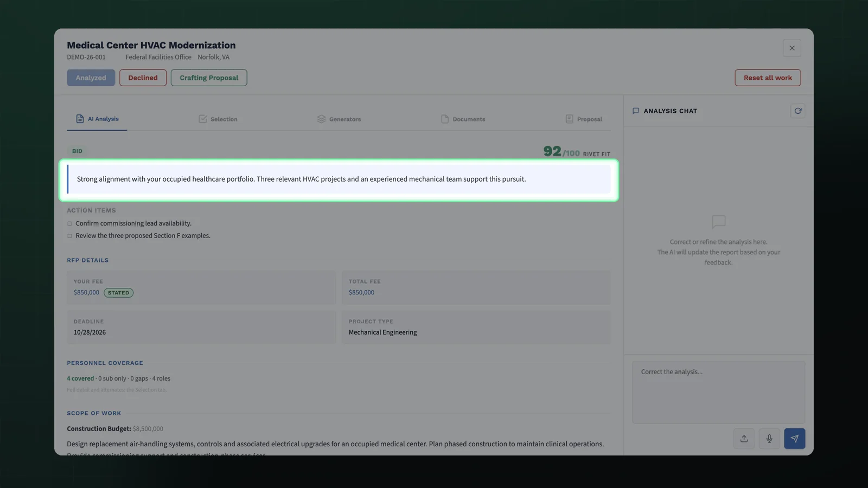Click the deadline date 10/28/2026
This screenshot has width=868, height=488.
[90, 332]
